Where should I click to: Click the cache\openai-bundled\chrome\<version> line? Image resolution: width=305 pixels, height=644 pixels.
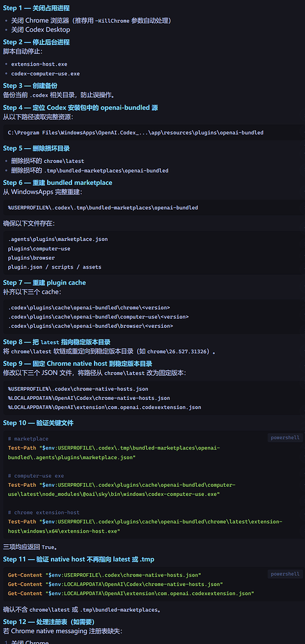(x=89, y=307)
